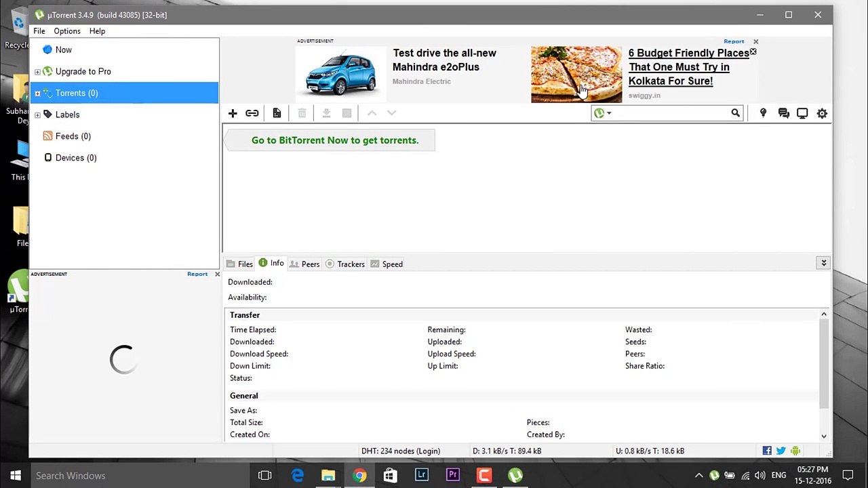Click the Camtasia taskbar icon
Screen dimensions: 868x488
[x=484, y=475]
